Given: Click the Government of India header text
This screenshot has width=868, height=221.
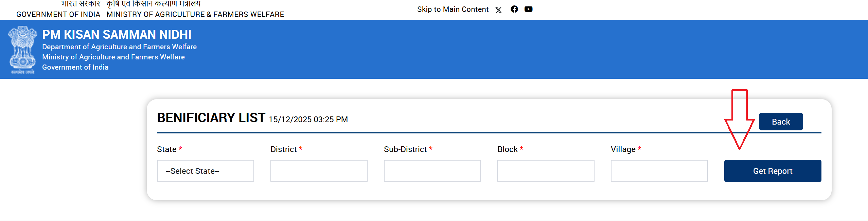Looking at the screenshot, I should pyautogui.click(x=58, y=15).
